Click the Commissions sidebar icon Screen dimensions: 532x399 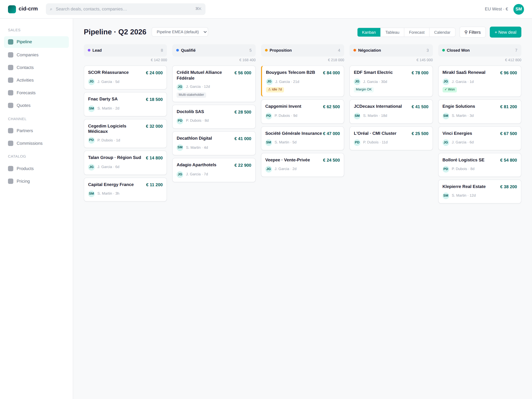click(11, 143)
